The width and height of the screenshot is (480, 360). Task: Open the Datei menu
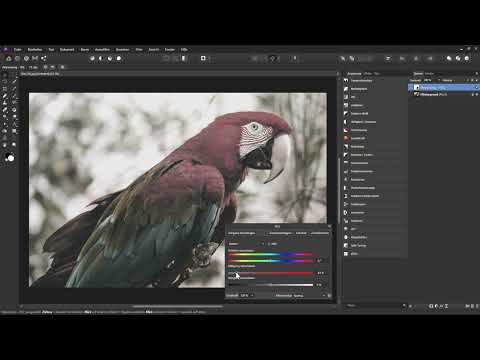tap(18, 49)
